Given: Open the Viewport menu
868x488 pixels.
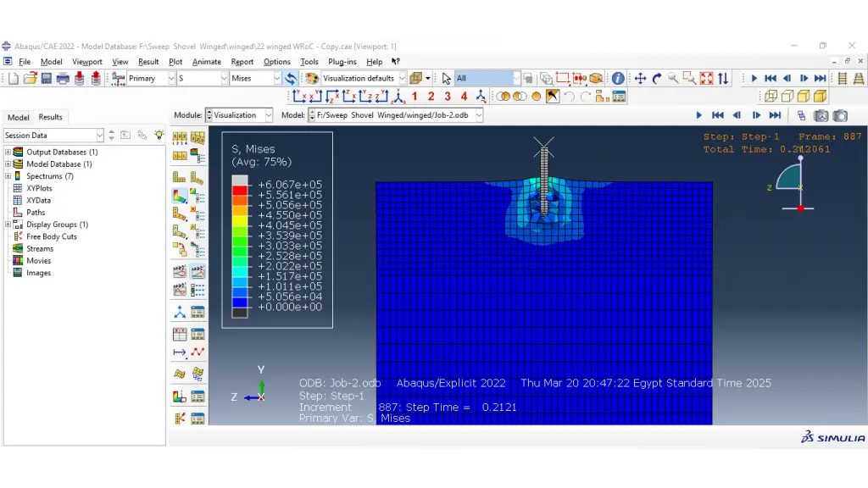Looking at the screenshot, I should (87, 62).
